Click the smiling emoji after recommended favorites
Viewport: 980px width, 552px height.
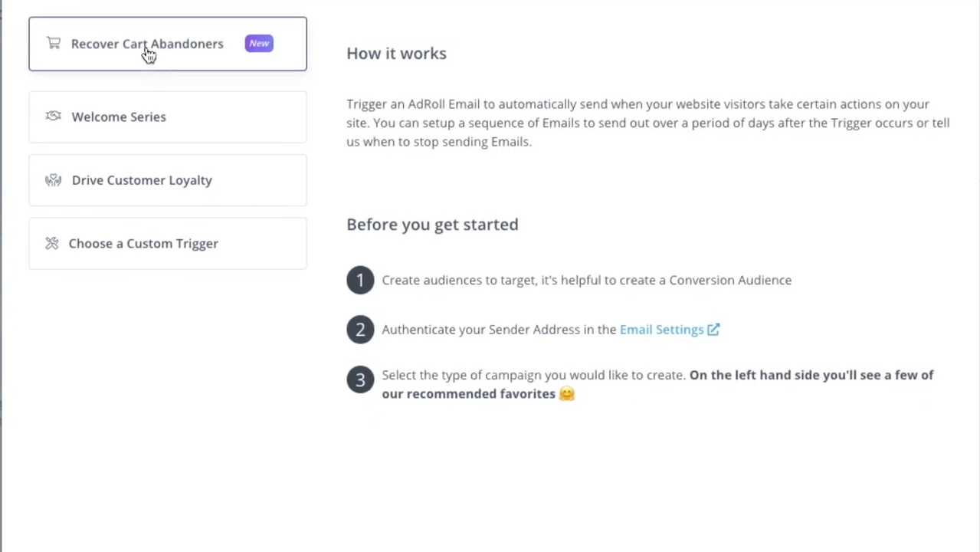567,394
